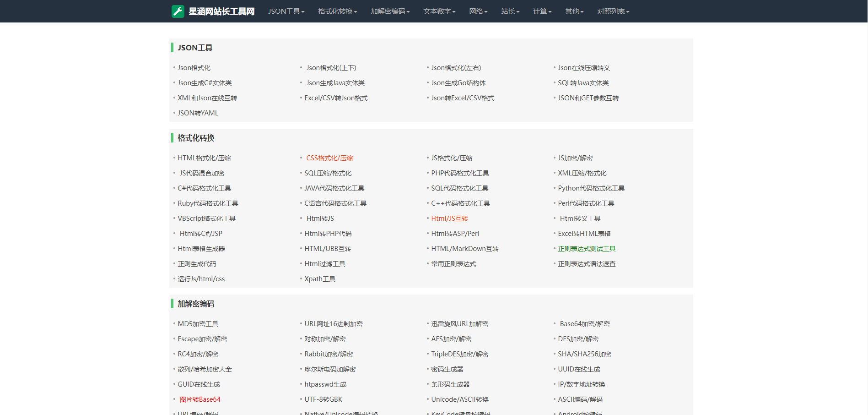This screenshot has width=868, height=415.
Task: Expand the 对照列表 dropdown menu
Action: [x=613, y=11]
